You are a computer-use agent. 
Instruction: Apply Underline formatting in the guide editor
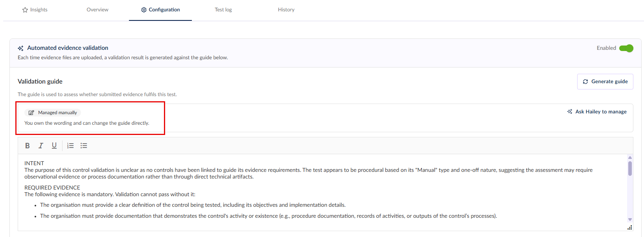tap(54, 146)
